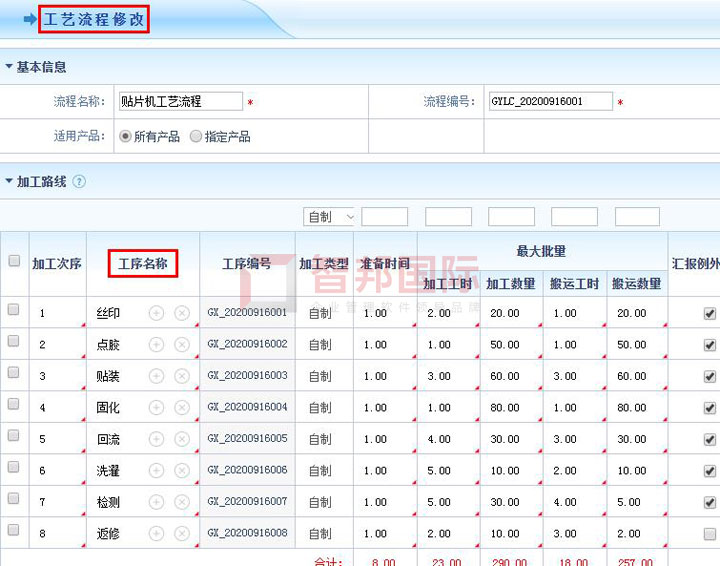Viewport: 720px width, 566px height.
Task: Select the 所有产品 radio button
Action: pos(125,136)
